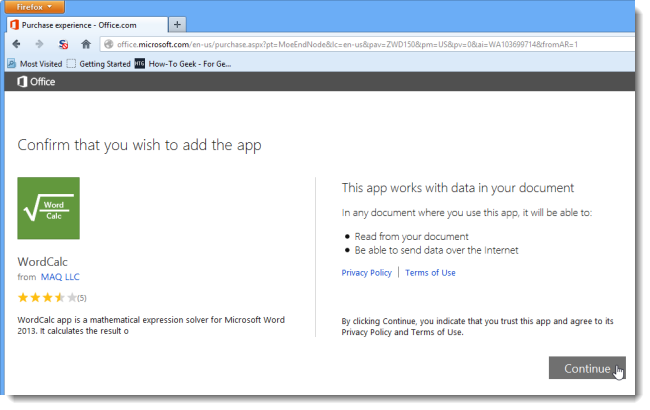The width and height of the screenshot is (650, 410).
Task: Click 'Be able to send data over the Internet' text
Action: click(x=437, y=250)
